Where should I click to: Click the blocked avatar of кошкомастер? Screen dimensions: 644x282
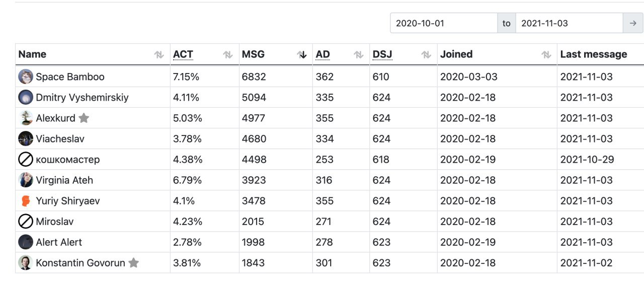[26, 159]
